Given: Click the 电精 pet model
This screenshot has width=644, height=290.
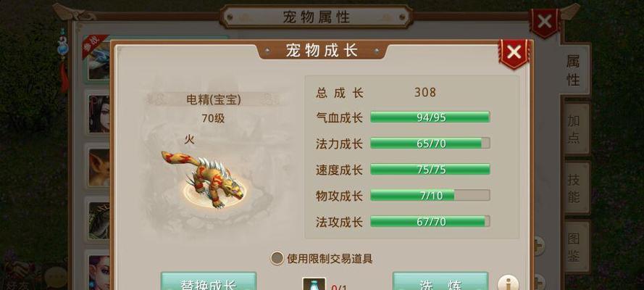Looking at the screenshot, I should coord(203,178).
